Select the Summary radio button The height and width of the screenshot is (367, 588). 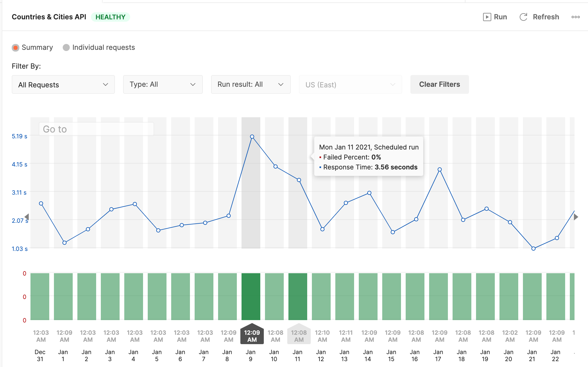coord(16,47)
